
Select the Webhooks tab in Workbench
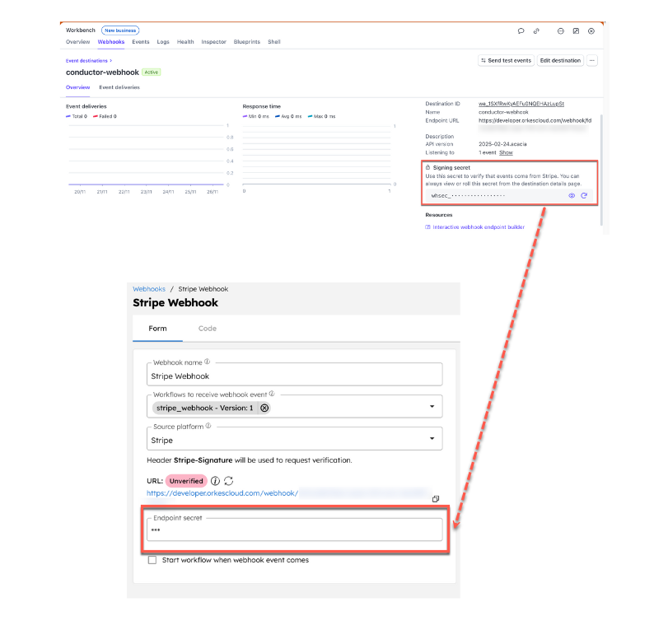pos(111,42)
